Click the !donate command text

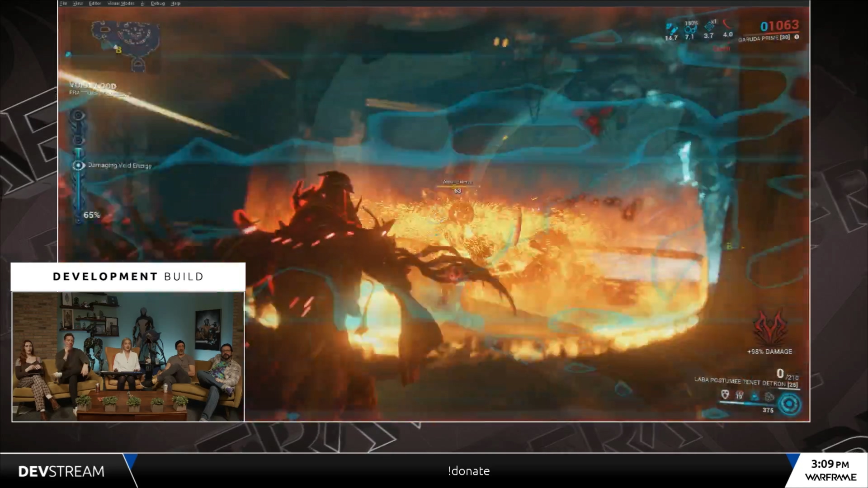pyautogui.click(x=469, y=471)
